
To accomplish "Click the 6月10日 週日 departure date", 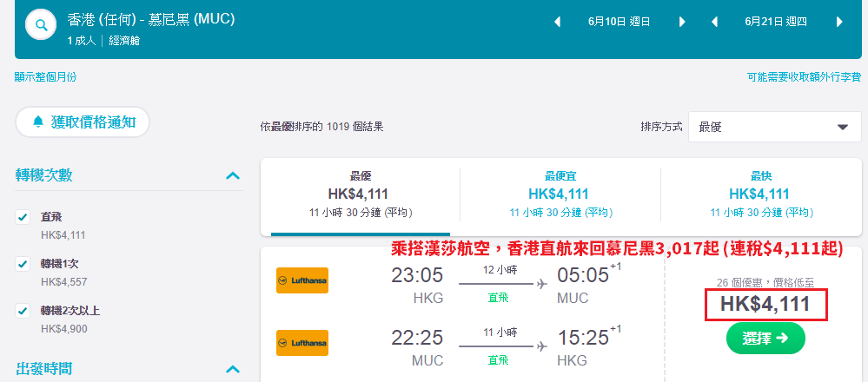I will 619,22.
